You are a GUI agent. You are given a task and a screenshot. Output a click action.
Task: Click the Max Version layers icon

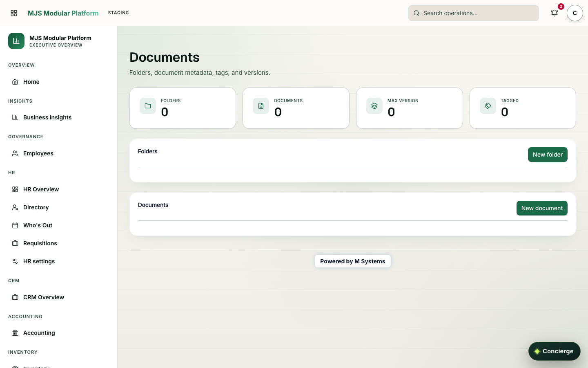374,106
